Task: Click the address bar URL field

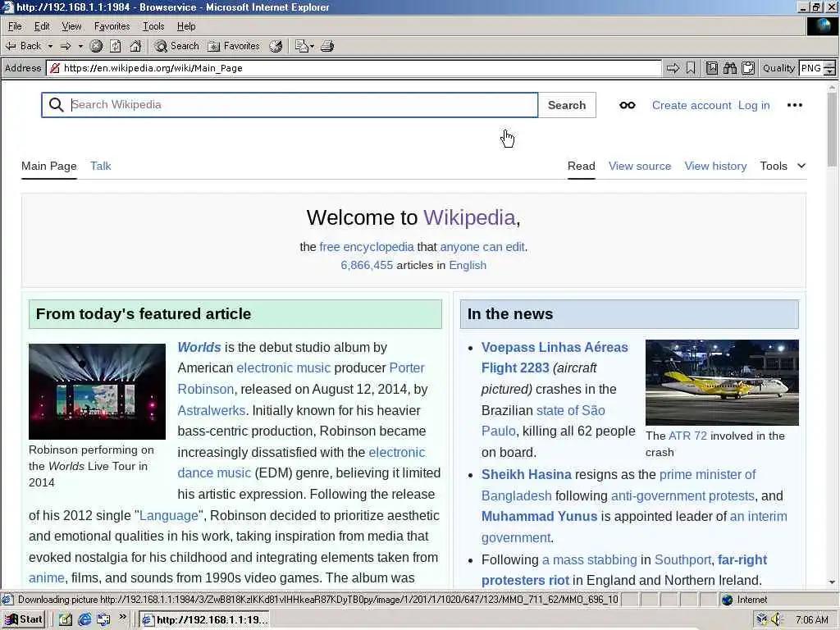Action: pyautogui.click(x=354, y=68)
